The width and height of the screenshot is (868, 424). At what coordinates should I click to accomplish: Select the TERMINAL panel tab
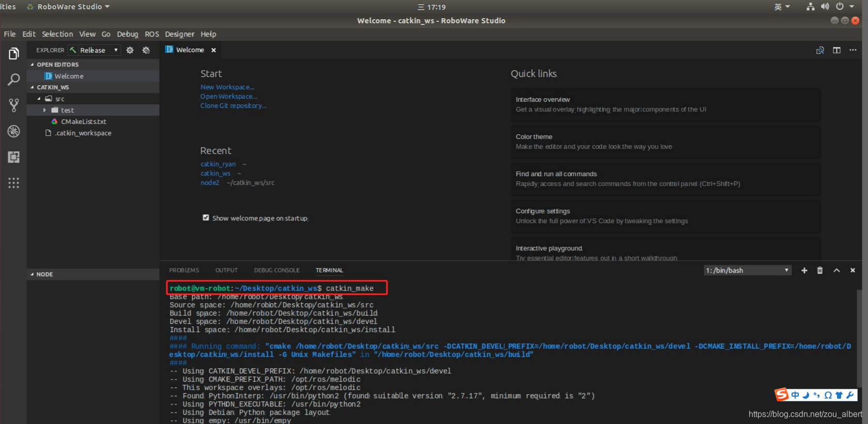pyautogui.click(x=329, y=270)
